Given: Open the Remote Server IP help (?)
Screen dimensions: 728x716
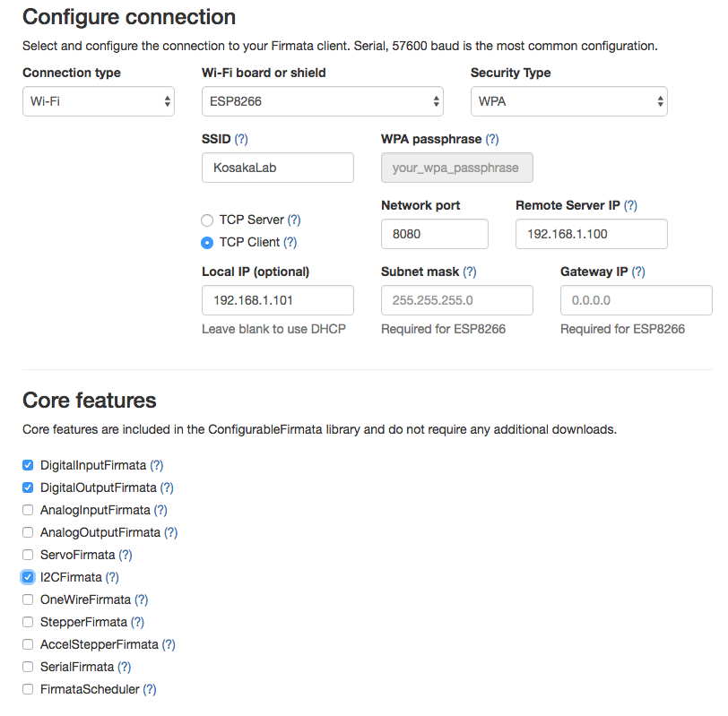Looking at the screenshot, I should pyautogui.click(x=630, y=205).
